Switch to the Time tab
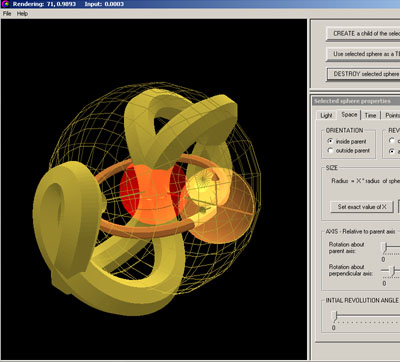This screenshot has height=362, width=400. 370,115
